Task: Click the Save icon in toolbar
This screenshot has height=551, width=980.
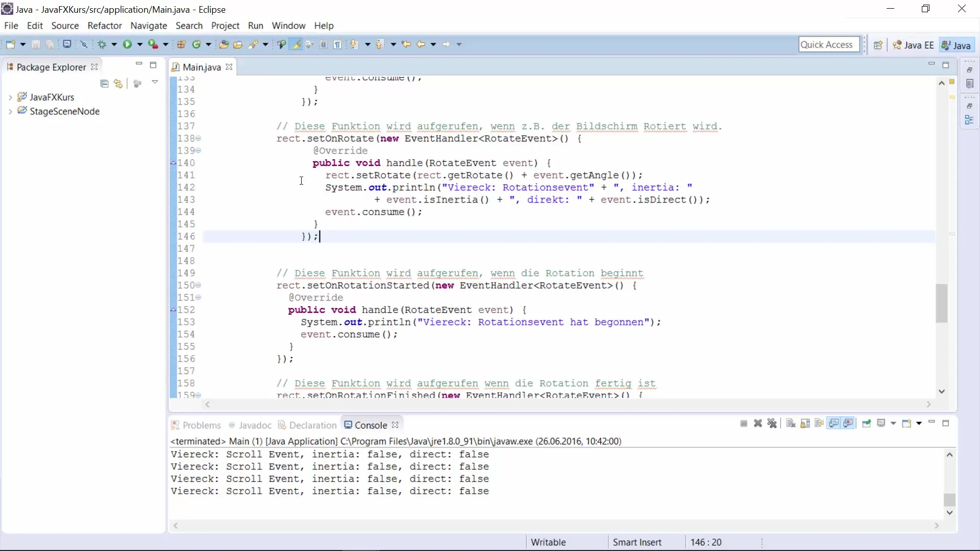Action: click(36, 44)
